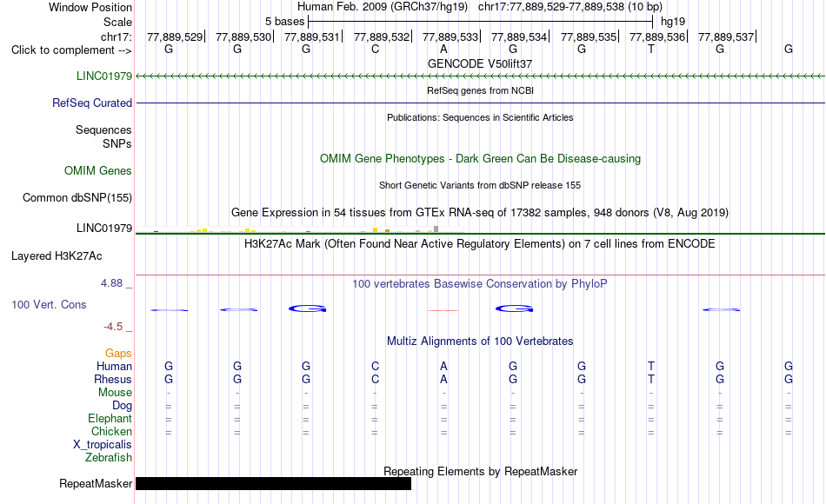Screen dimensions: 826x504
Task: Click the orange Gaps label
Action: (x=118, y=353)
